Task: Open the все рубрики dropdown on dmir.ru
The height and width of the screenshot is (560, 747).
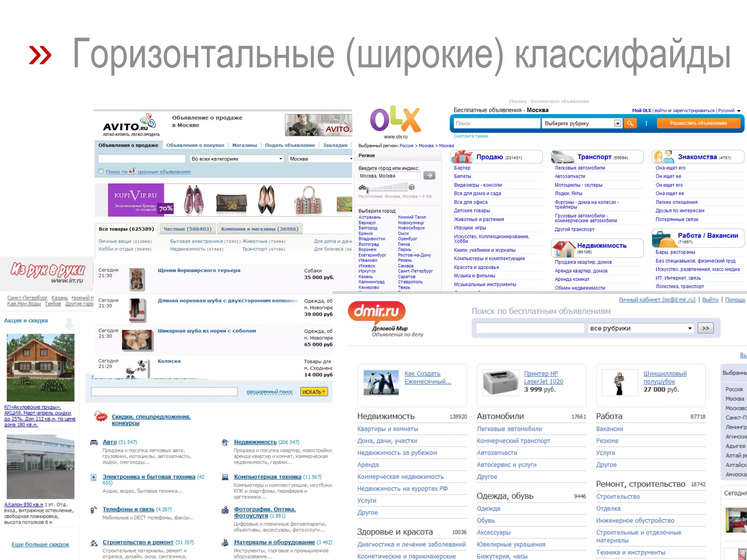Action: pos(640,328)
